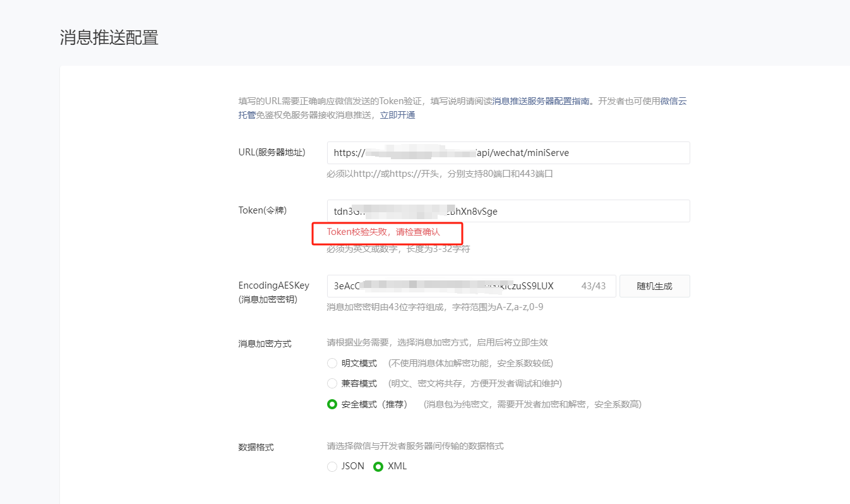Click the EncodingAESKey input field
The height and width of the screenshot is (504, 850).
point(470,286)
